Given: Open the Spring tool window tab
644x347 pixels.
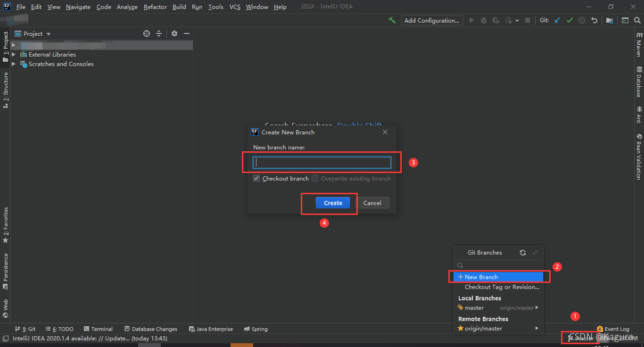Looking at the screenshot, I should point(256,329).
